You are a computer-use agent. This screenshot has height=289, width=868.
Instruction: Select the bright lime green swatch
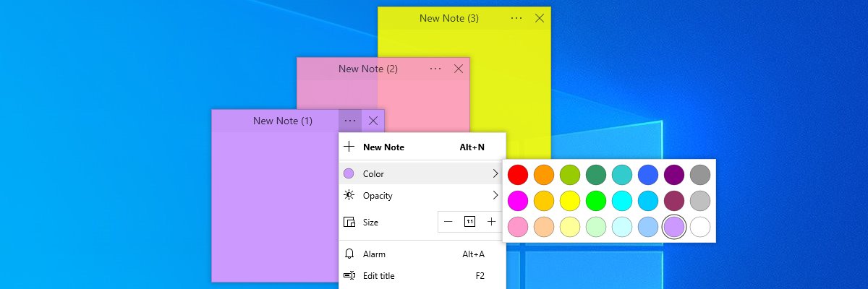coord(596,200)
